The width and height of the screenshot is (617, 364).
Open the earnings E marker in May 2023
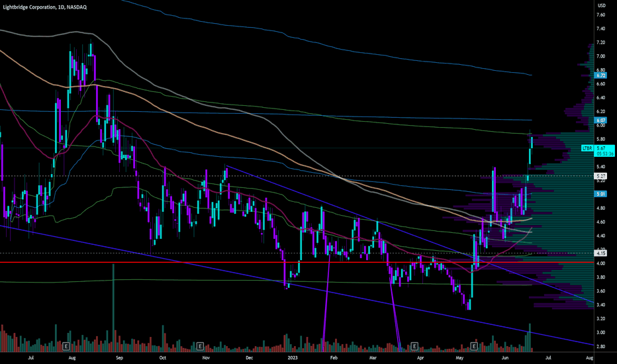click(474, 346)
